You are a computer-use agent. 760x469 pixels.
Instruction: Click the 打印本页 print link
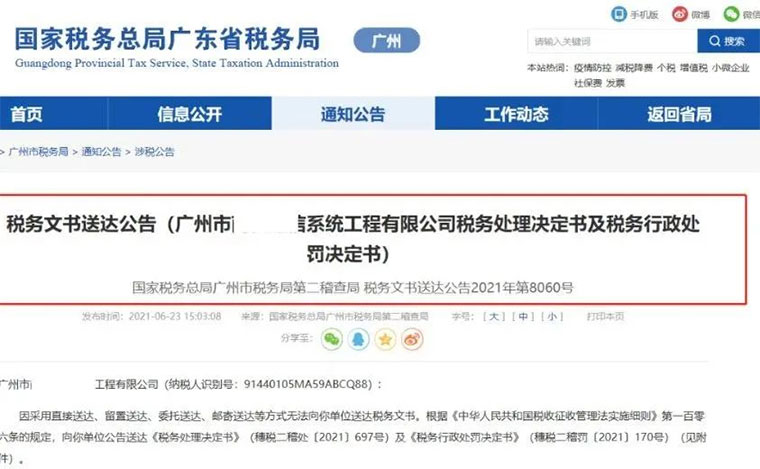(x=605, y=316)
